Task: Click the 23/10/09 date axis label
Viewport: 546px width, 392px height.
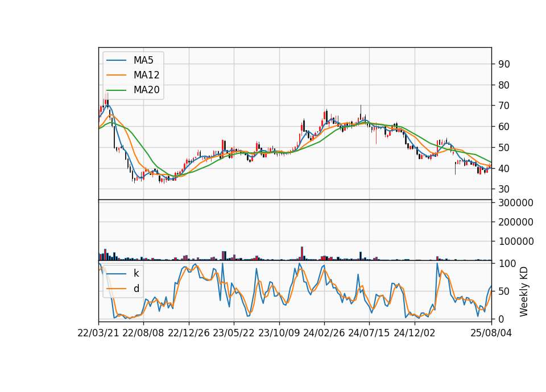Action: [279, 333]
